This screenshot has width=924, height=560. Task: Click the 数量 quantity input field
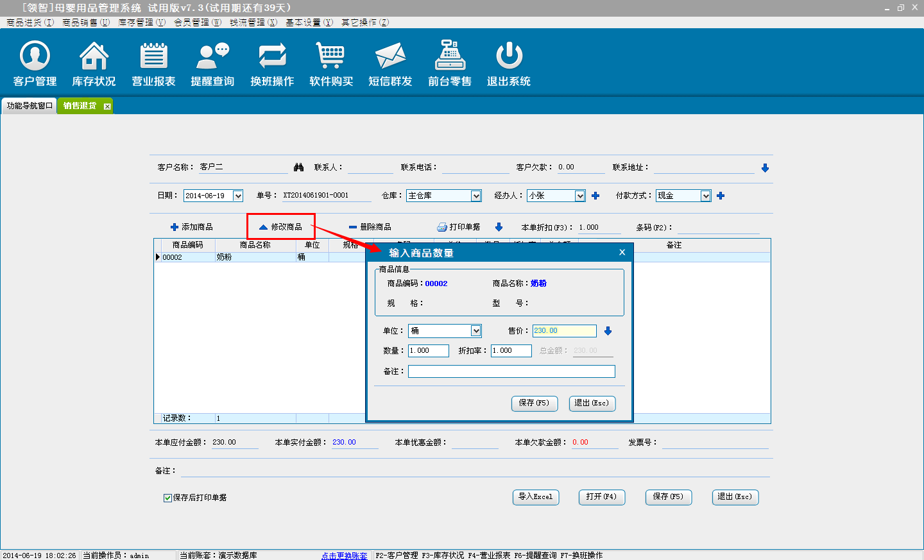pos(428,351)
